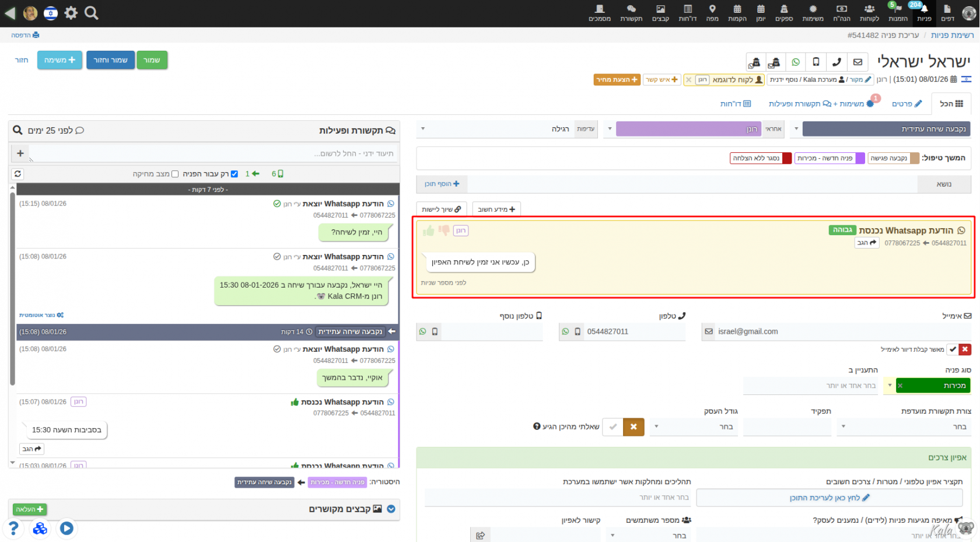Viewport: 980px width, 542px height.
Task: Click the orange 'הצעת מחיר' button
Action: [617, 79]
